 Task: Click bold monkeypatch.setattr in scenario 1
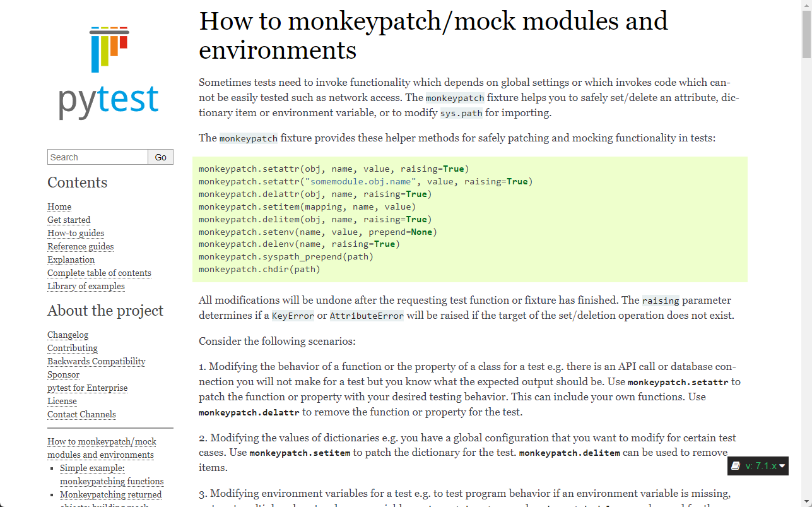coord(679,382)
